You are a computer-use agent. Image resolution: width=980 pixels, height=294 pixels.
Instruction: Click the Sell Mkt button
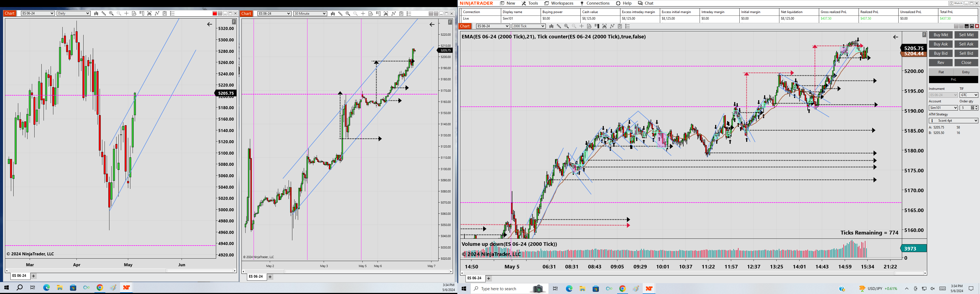(966, 35)
